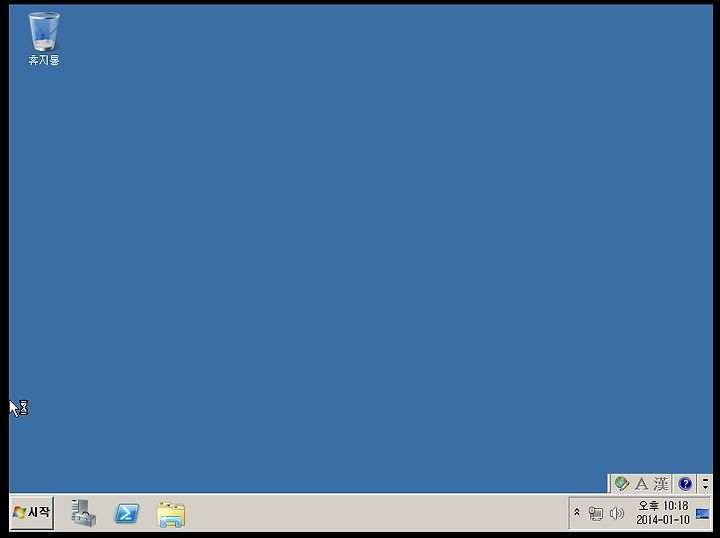Screen dimensions: 720x538
Task: Launch Server Manager from taskbar
Action: click(84, 512)
